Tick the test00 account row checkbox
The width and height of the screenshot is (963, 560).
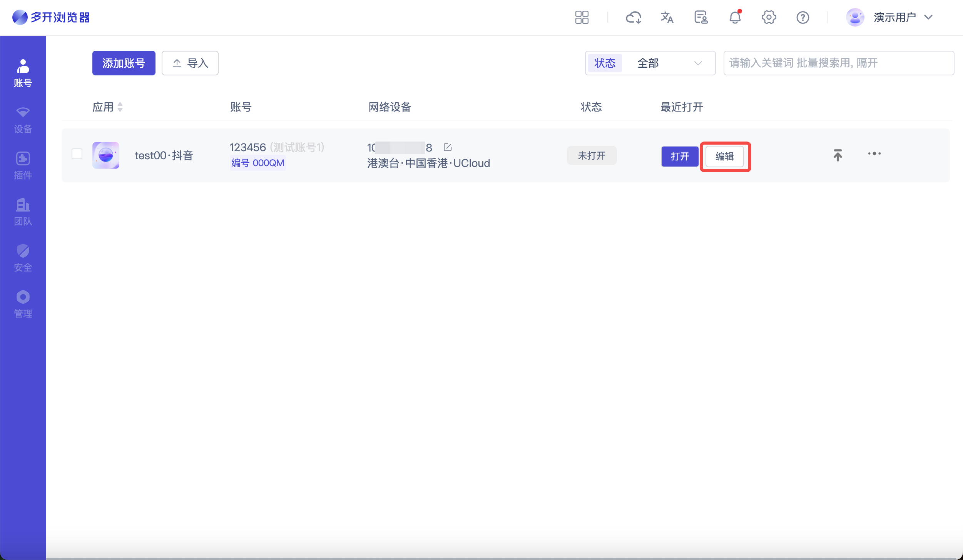(77, 154)
